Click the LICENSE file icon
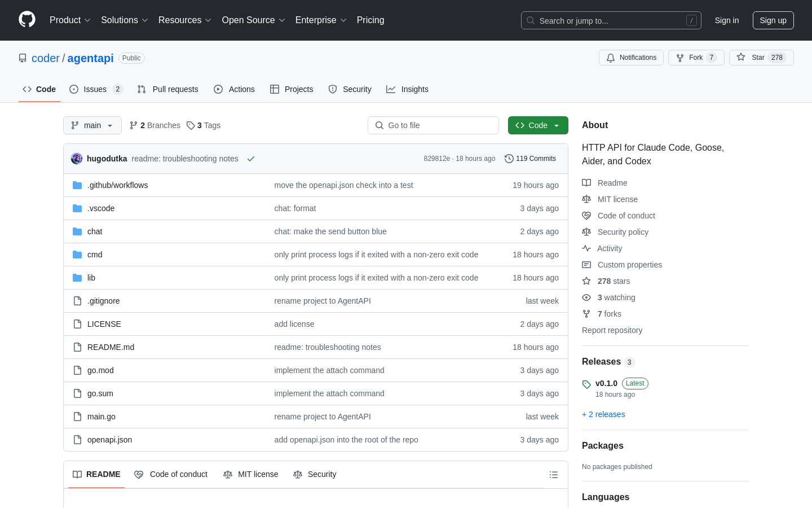Screen dimensions: 812x508 [77, 324]
